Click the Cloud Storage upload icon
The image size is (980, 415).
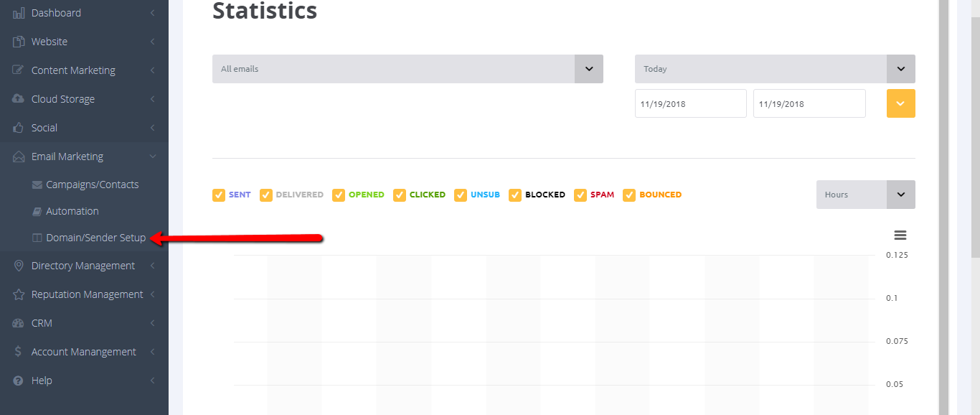[19, 99]
